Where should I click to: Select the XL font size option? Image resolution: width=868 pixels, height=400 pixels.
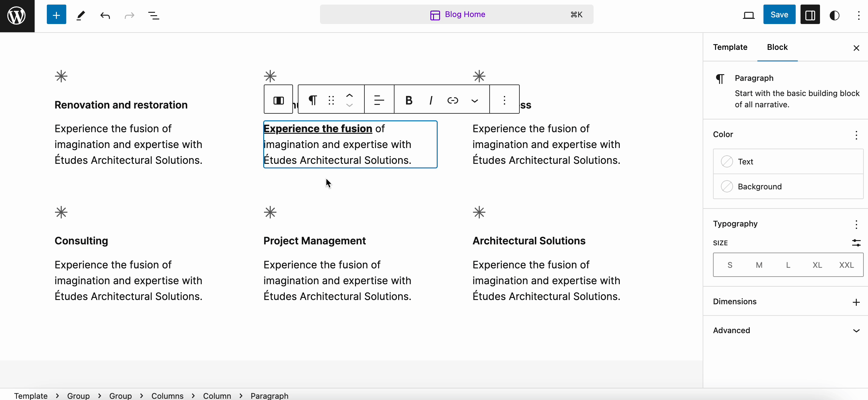click(x=817, y=265)
